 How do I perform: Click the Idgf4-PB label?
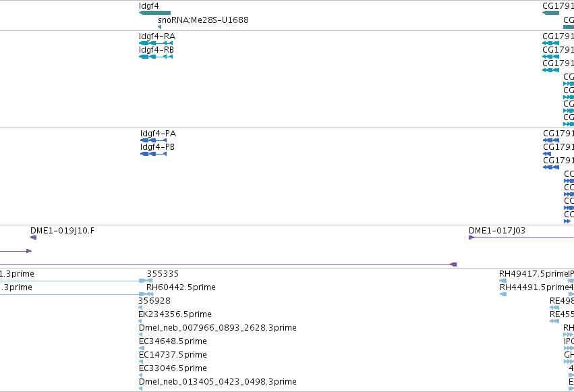click(157, 147)
